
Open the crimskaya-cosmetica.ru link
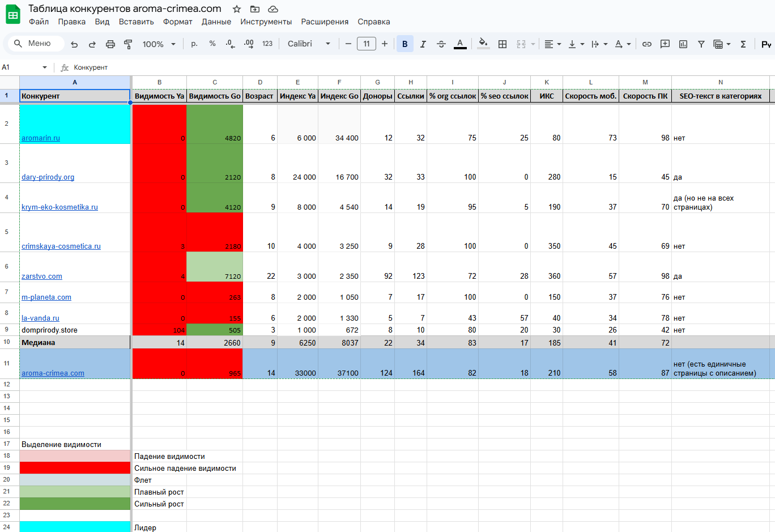click(x=61, y=246)
